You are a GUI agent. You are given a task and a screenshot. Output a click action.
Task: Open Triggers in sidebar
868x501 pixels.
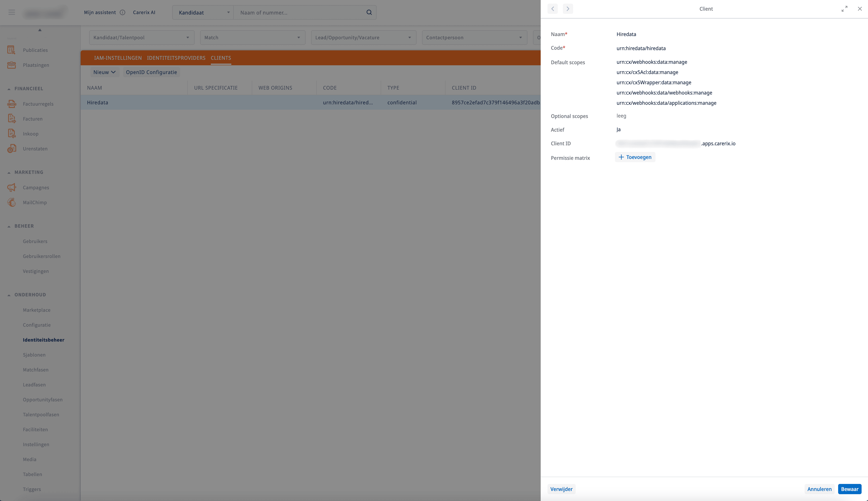pos(32,489)
